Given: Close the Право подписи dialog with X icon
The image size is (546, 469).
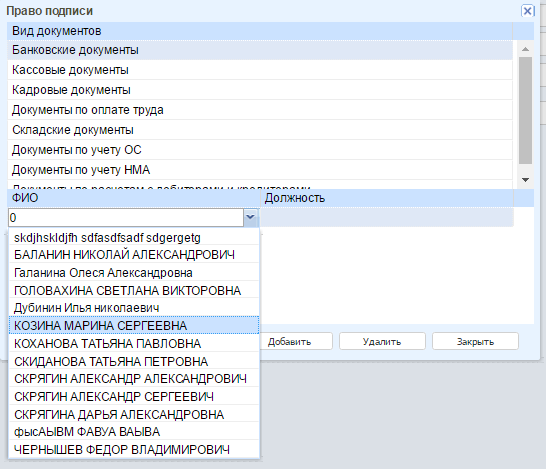Looking at the screenshot, I should [528, 11].
